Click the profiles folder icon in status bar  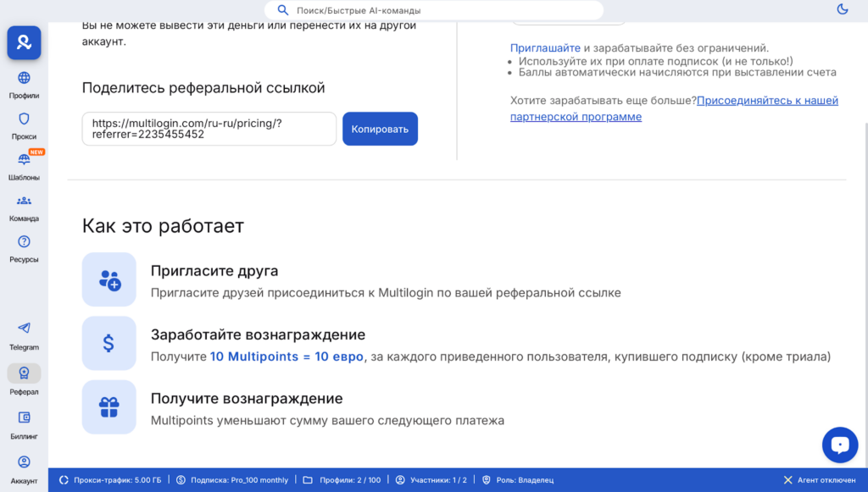click(x=308, y=480)
